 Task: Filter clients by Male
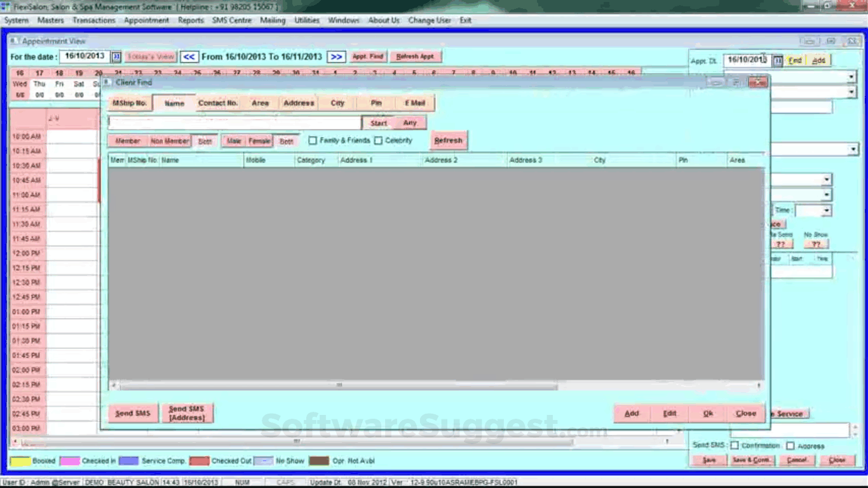tap(234, 141)
